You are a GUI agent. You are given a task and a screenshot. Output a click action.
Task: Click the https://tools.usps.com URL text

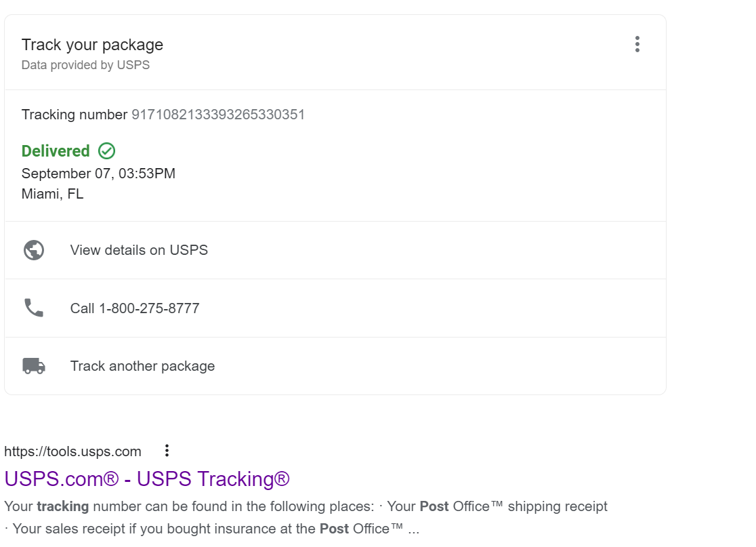[x=72, y=451]
